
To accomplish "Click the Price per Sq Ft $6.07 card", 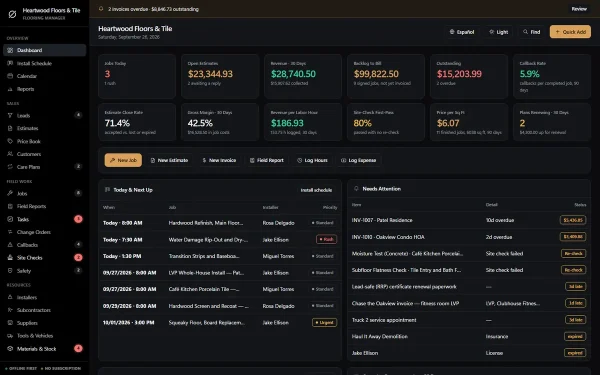I will click(x=469, y=122).
